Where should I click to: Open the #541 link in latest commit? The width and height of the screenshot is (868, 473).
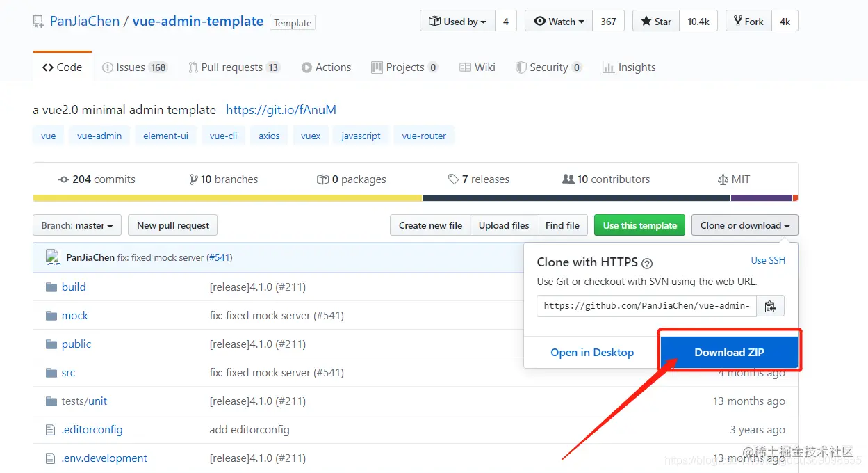pos(218,257)
